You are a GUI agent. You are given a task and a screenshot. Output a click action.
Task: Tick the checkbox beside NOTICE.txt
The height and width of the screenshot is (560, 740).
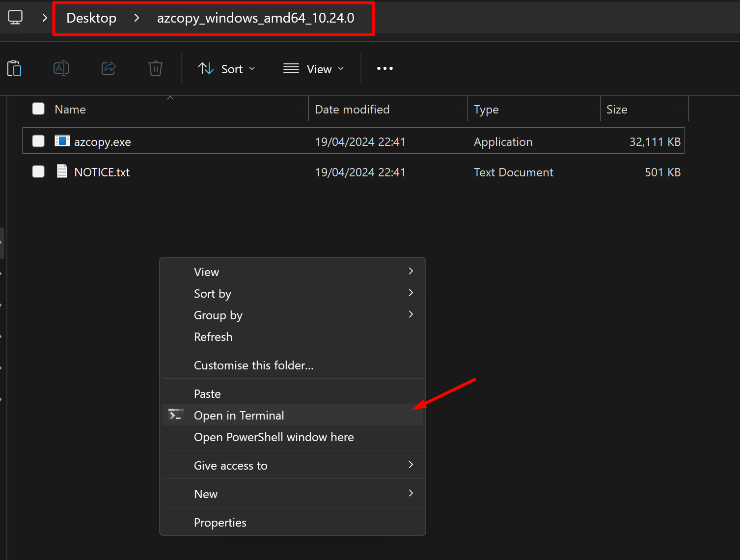[x=38, y=171]
